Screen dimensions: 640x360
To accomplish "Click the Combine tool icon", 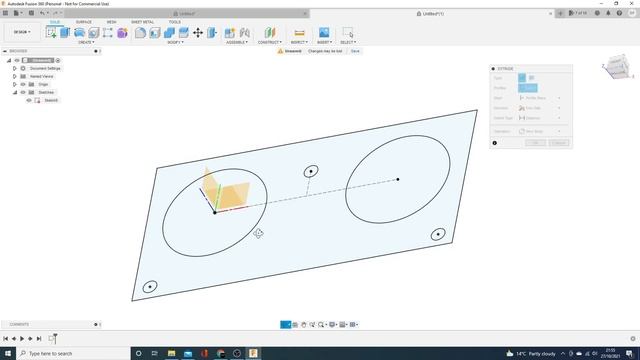I will (169, 32).
